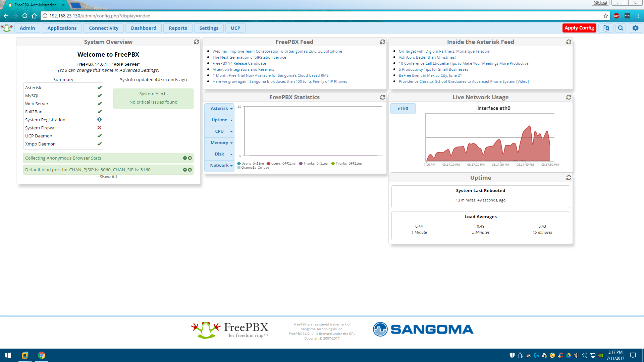Viewport: 644px width, 362px height.
Task: Click the System Firewall red X status icon
Action: [x=99, y=128]
